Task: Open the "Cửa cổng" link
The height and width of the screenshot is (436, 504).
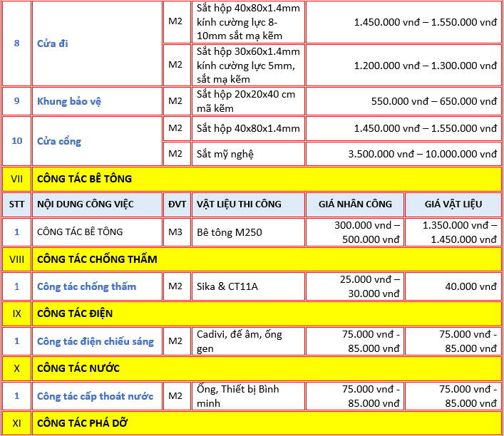Action: (59, 141)
